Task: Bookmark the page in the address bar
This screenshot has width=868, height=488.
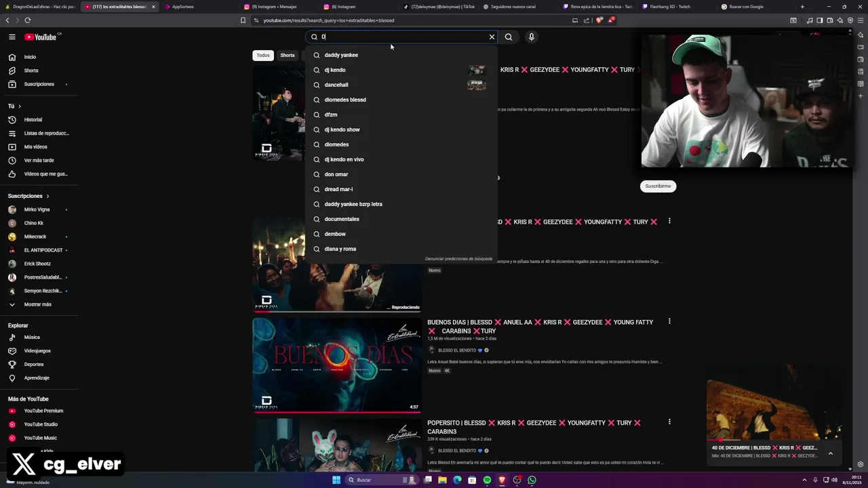Action: click(x=243, y=20)
